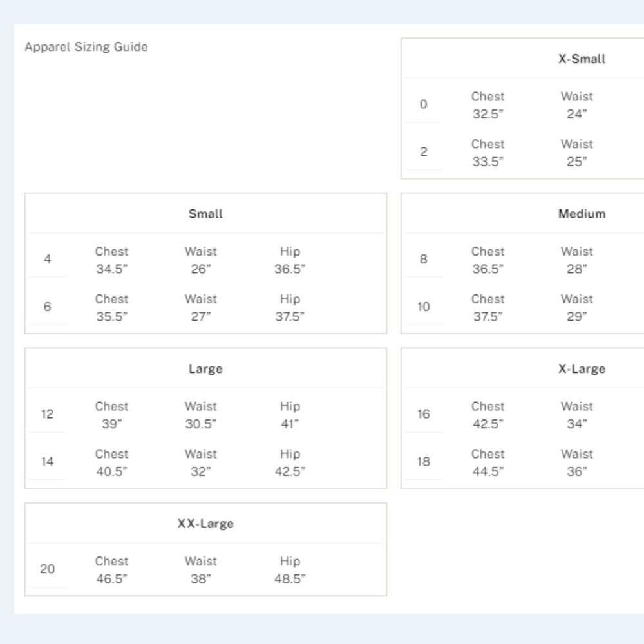Image resolution: width=644 pixels, height=644 pixels.
Task: Select size 16 row label
Action: (424, 414)
